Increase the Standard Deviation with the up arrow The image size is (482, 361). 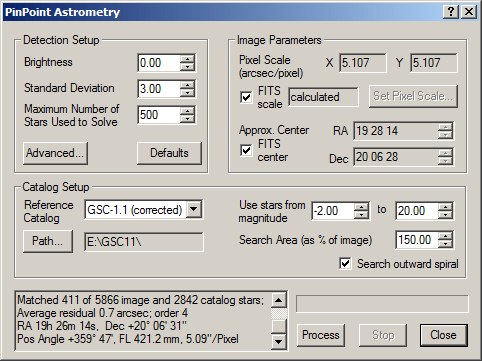coord(187,85)
